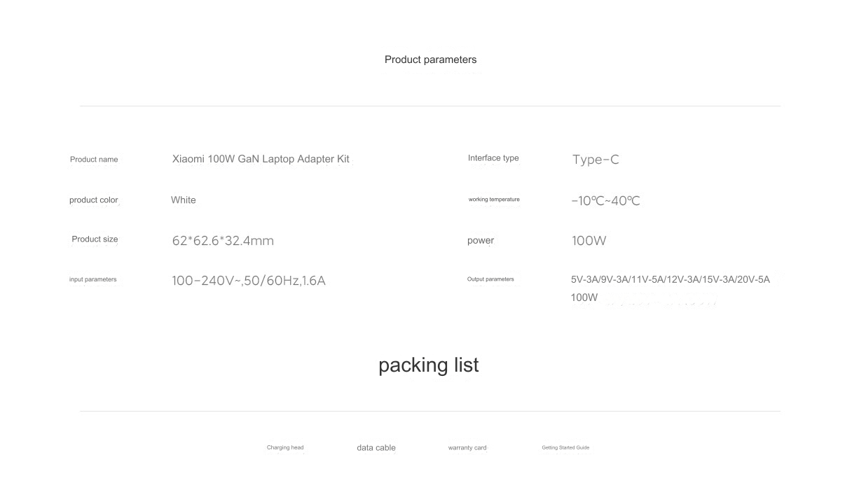
Task: Click "data cable" packing list item
Action: coord(376,448)
